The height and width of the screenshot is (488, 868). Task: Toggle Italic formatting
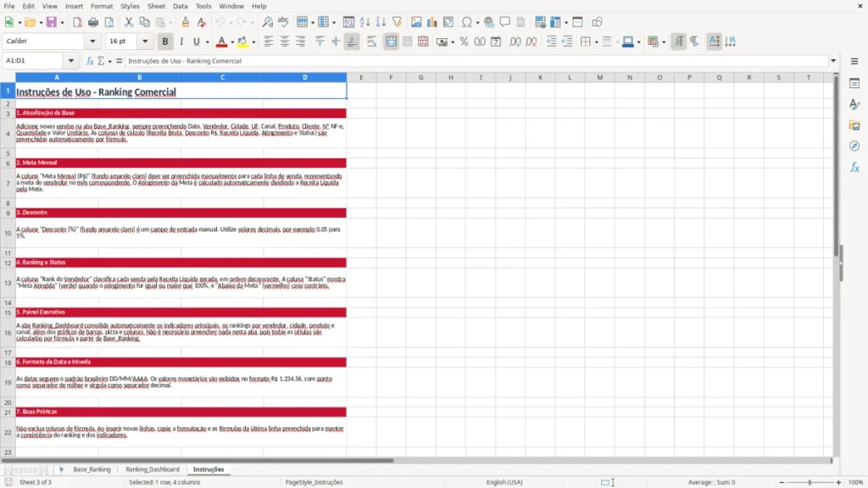pyautogui.click(x=181, y=42)
